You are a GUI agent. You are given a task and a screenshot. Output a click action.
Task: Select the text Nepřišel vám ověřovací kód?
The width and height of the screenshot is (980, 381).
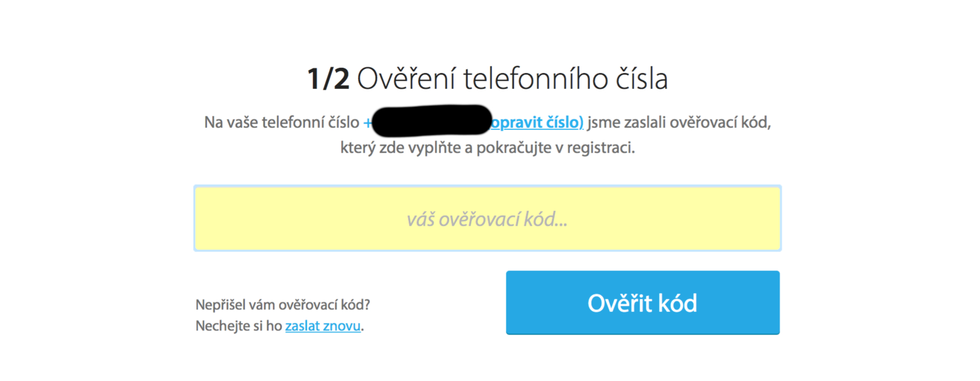click(283, 305)
